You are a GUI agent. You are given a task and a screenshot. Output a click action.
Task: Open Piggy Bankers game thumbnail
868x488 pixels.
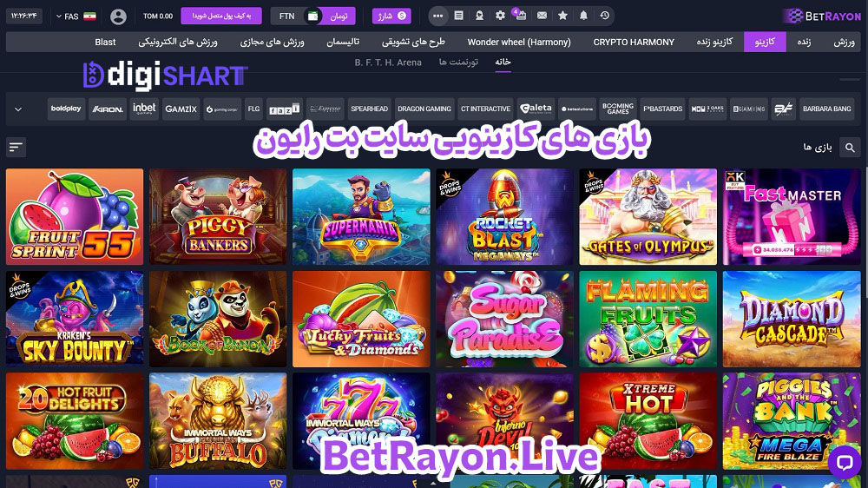pos(218,216)
